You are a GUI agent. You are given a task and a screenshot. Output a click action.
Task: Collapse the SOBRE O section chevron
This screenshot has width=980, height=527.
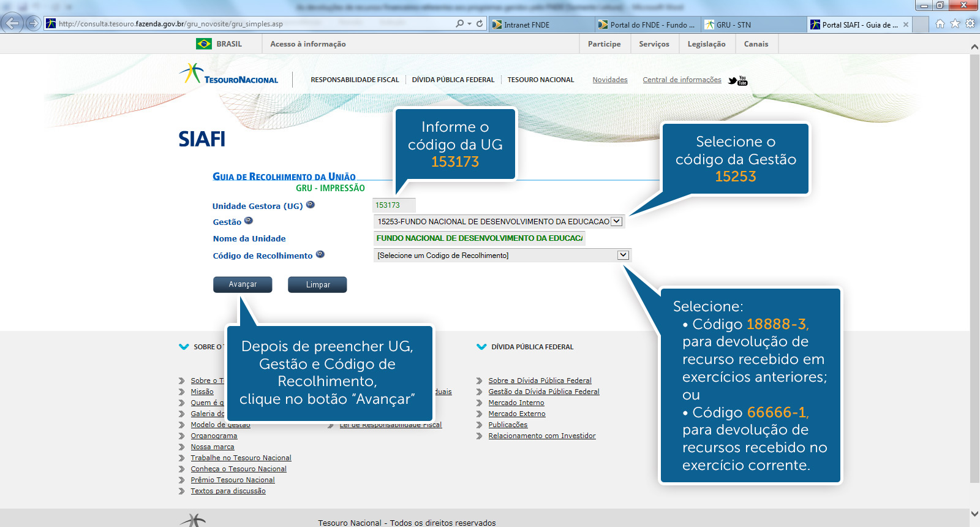click(184, 347)
